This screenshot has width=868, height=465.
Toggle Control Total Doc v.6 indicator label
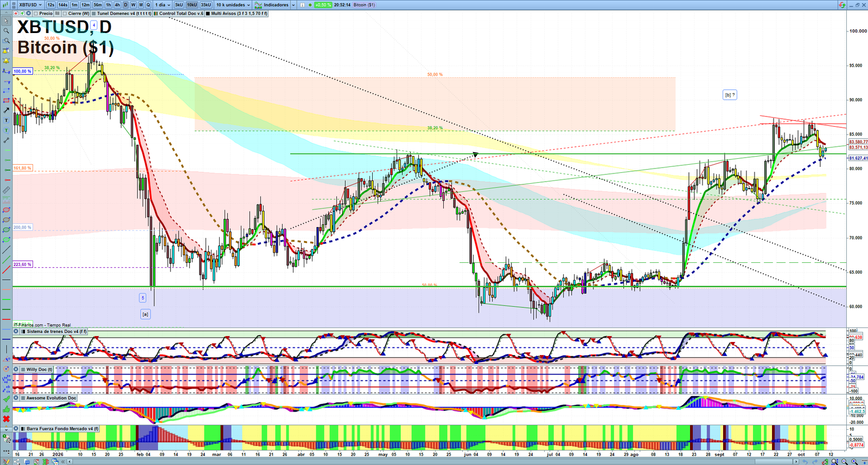[178, 14]
